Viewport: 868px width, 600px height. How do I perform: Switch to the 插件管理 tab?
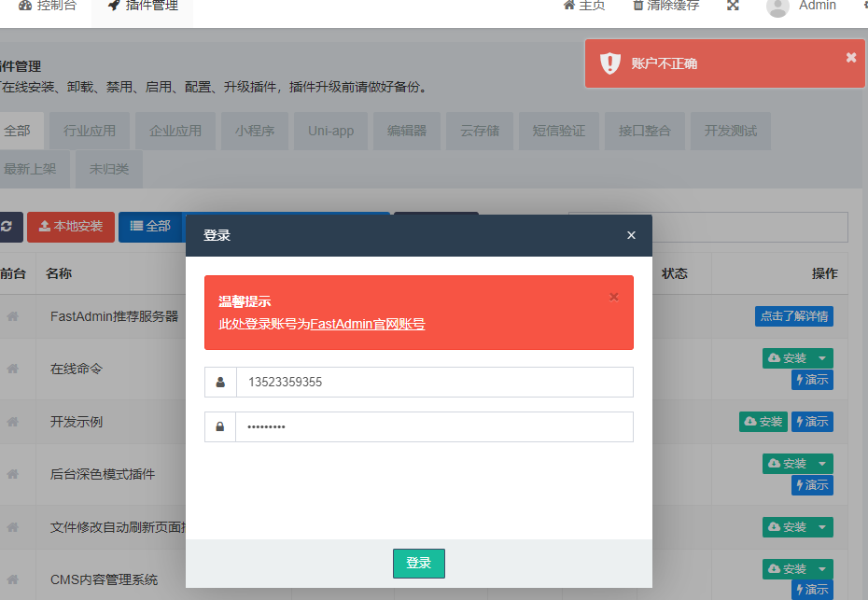[x=143, y=7]
